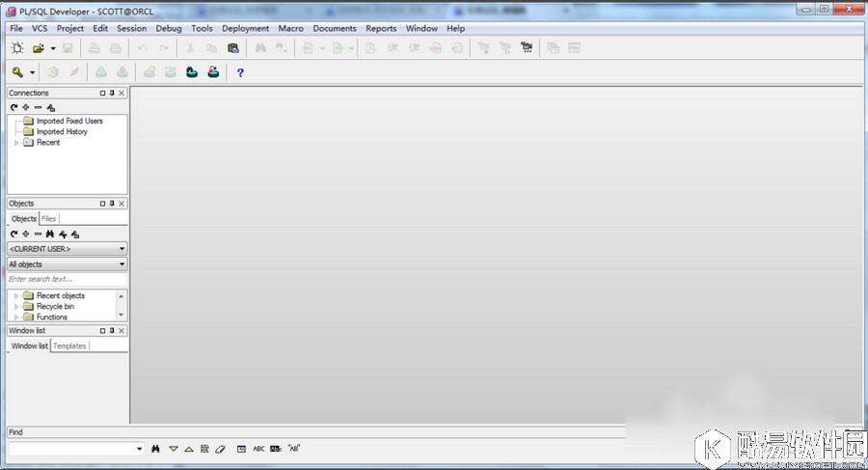Image resolution: width=868 pixels, height=470 pixels.
Task: Click the plus icon in the Objects panel toolbar
Action: [x=26, y=235]
